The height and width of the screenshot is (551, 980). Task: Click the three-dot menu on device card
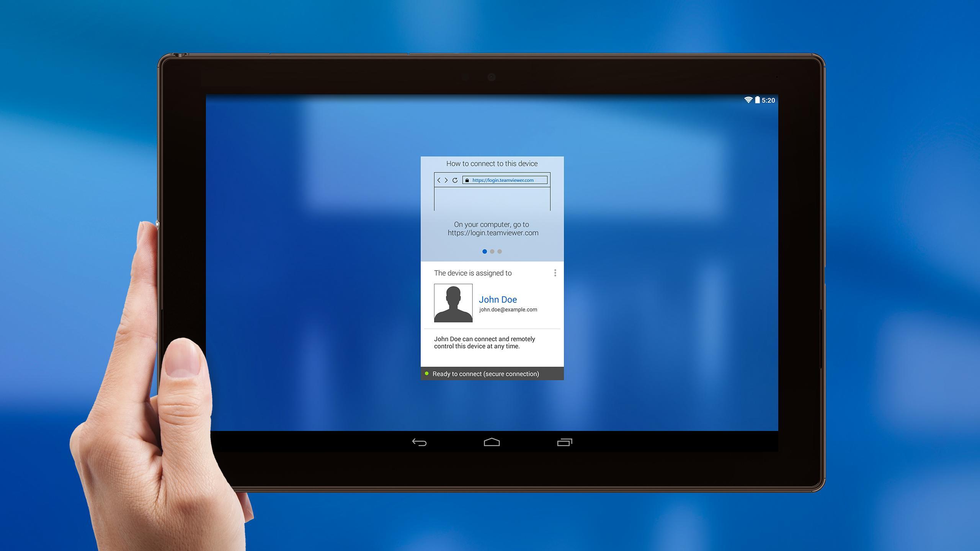point(555,272)
